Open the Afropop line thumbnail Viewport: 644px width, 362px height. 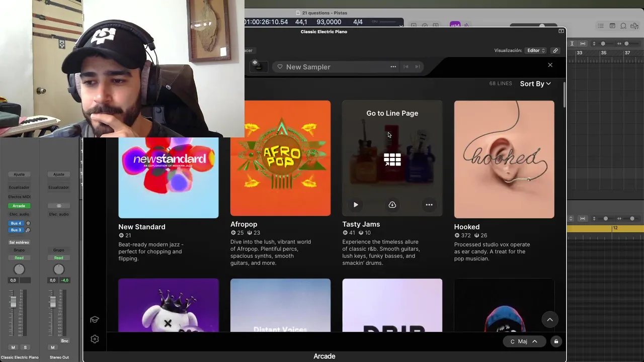coord(280,158)
